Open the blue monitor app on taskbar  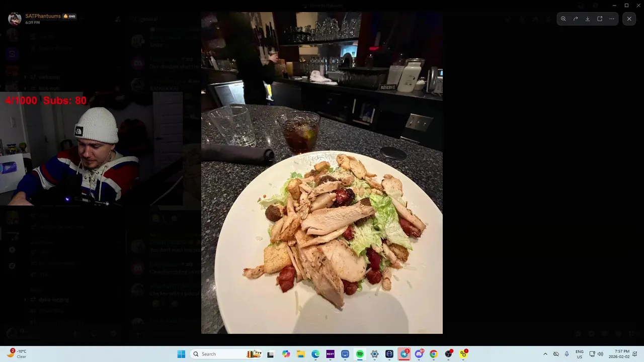click(x=345, y=354)
